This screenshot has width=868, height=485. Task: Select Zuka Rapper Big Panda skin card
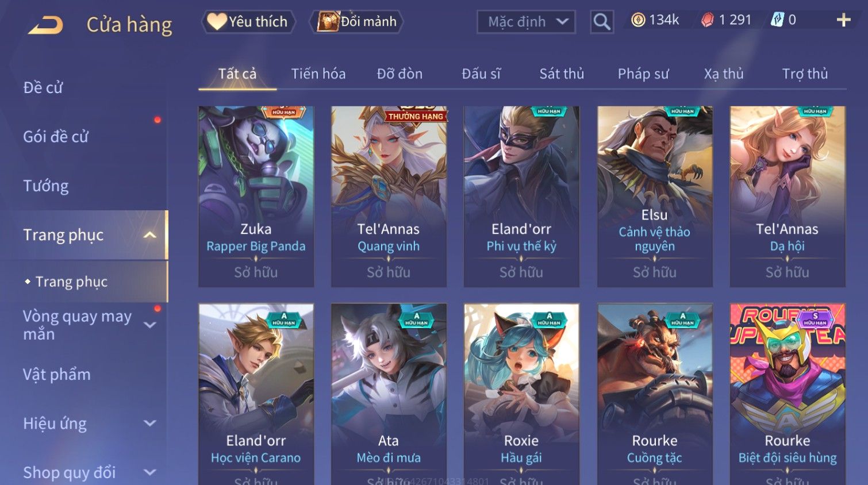pyautogui.click(x=256, y=197)
